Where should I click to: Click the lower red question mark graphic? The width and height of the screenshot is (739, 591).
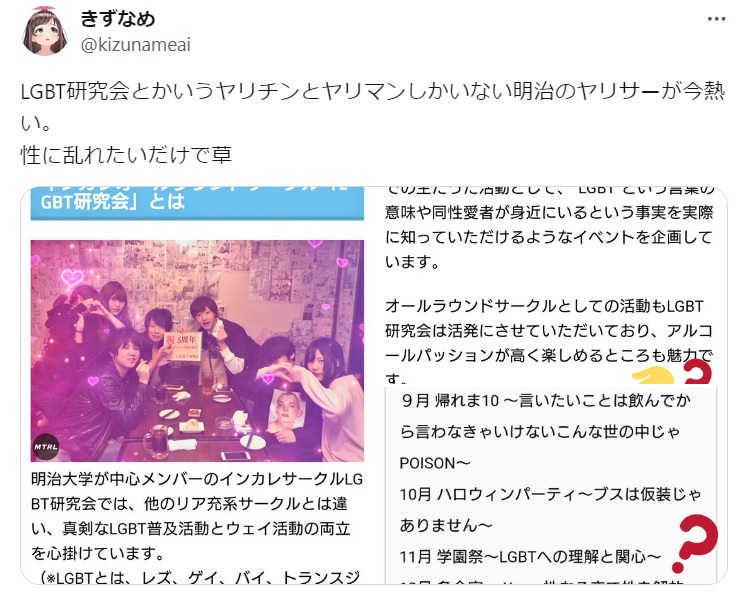[x=695, y=542]
